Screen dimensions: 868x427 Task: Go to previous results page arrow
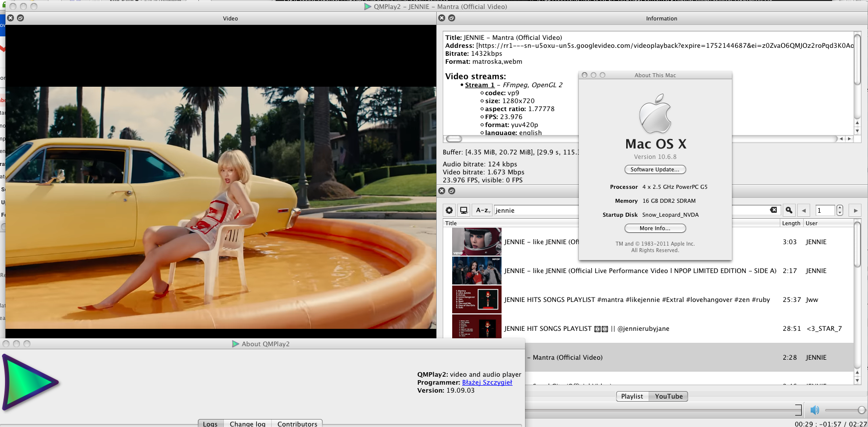click(804, 210)
